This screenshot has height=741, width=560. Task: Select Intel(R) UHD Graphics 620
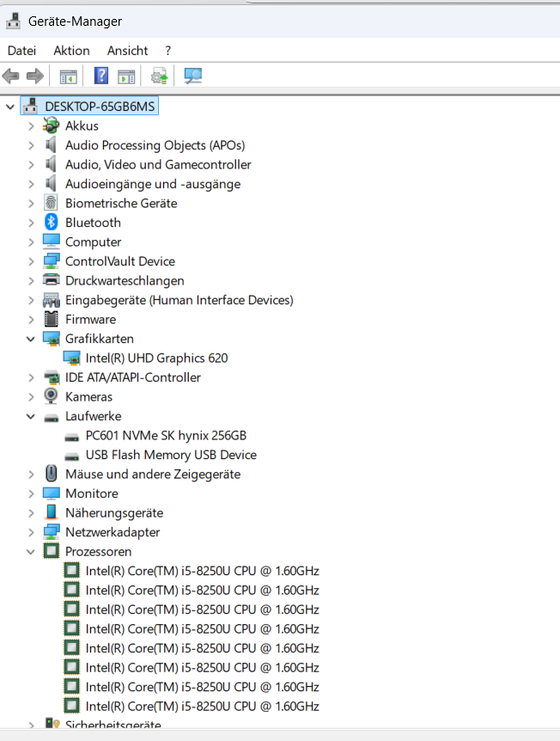156,358
